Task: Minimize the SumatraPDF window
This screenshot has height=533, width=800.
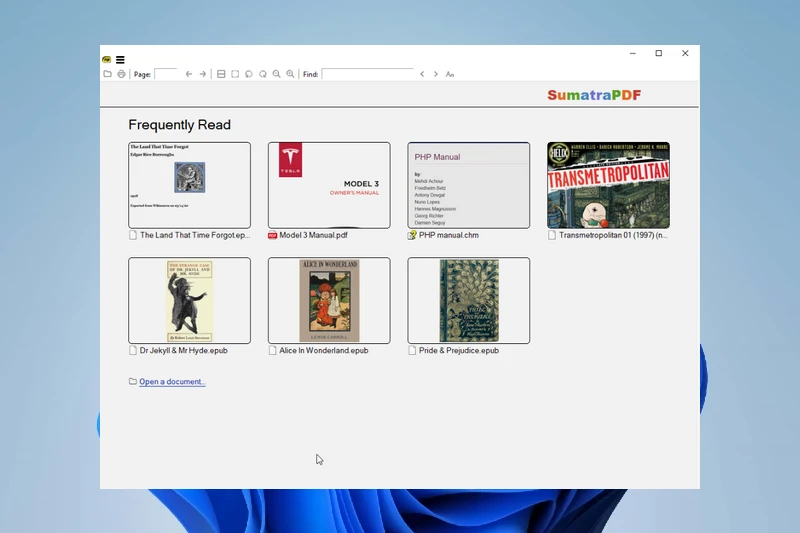Action: 633,53
